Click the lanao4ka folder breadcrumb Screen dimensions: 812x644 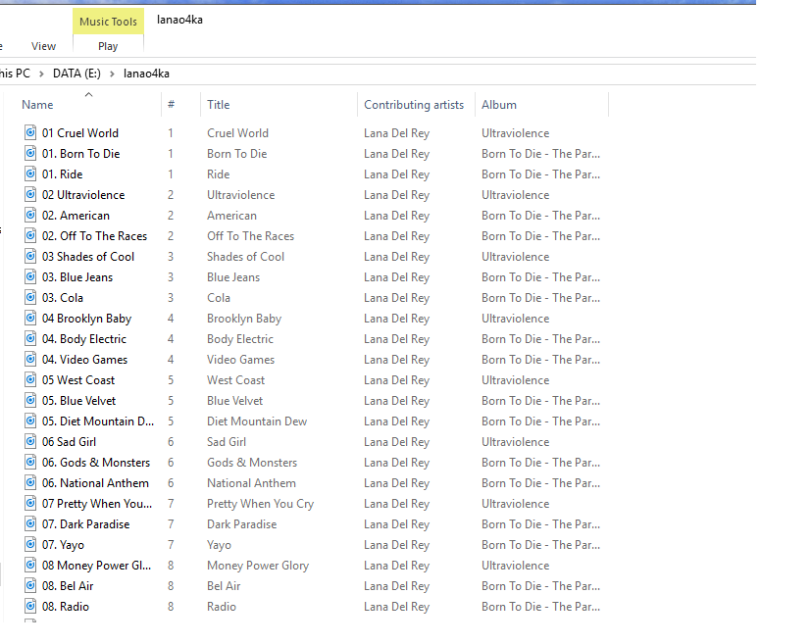[146, 74]
